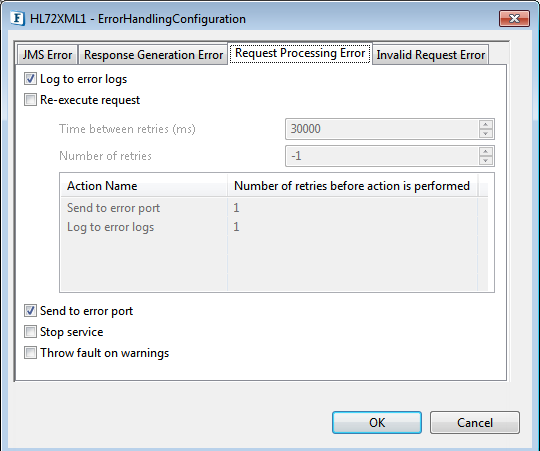Increase Time between retries with up arrow

(486, 125)
